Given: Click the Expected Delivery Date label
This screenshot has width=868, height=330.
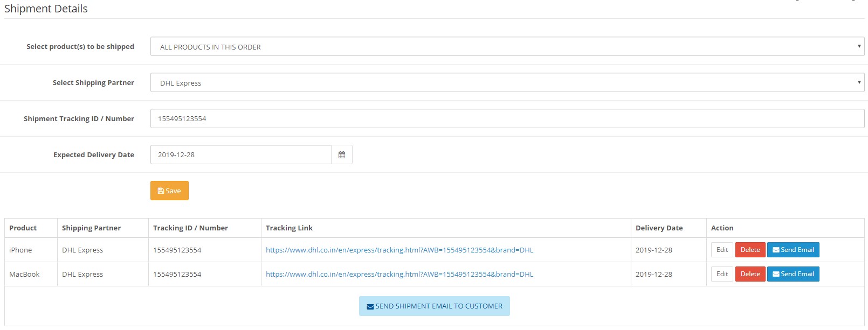Looking at the screenshot, I should coord(94,155).
